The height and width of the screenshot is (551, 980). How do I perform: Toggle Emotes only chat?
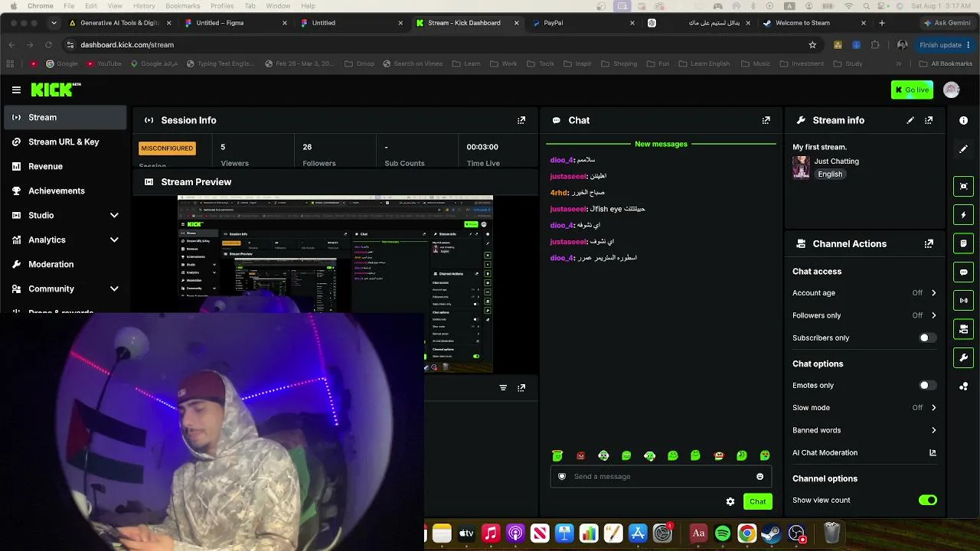(x=927, y=385)
